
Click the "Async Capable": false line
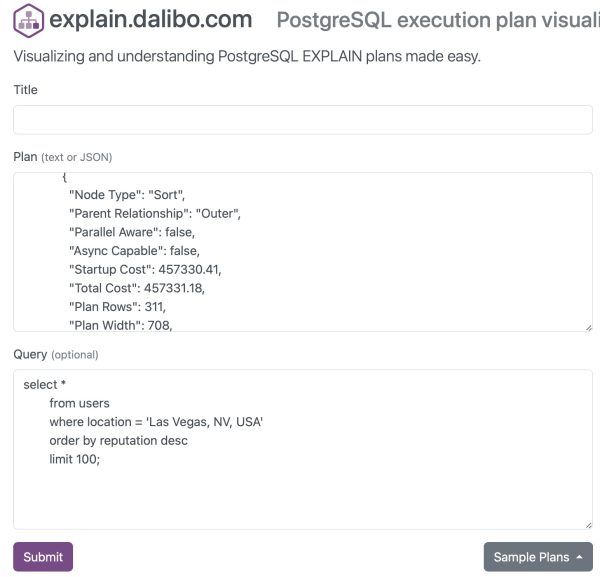click(x=134, y=251)
